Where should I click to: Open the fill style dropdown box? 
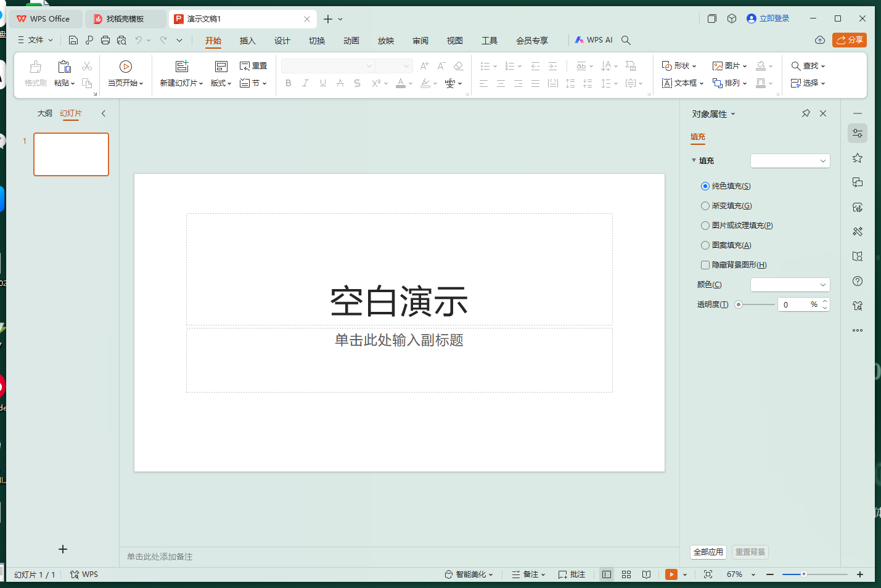[x=790, y=161]
